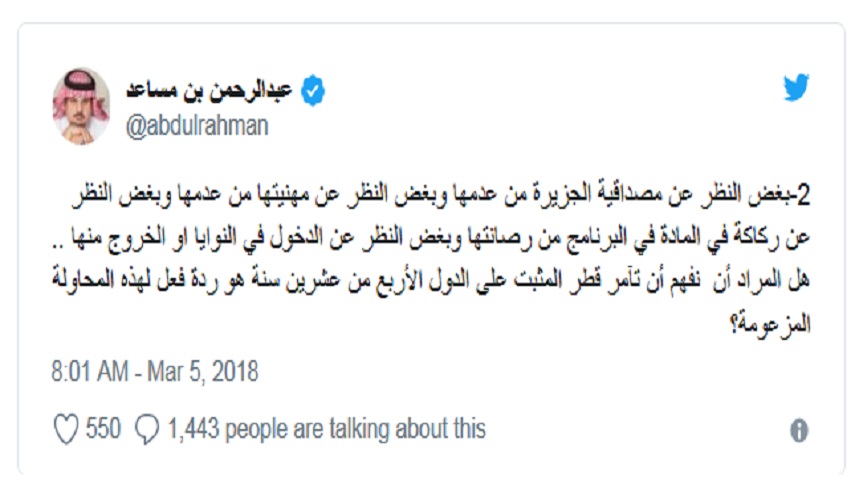
Task: Open the author's profile photo
Action: [x=81, y=106]
